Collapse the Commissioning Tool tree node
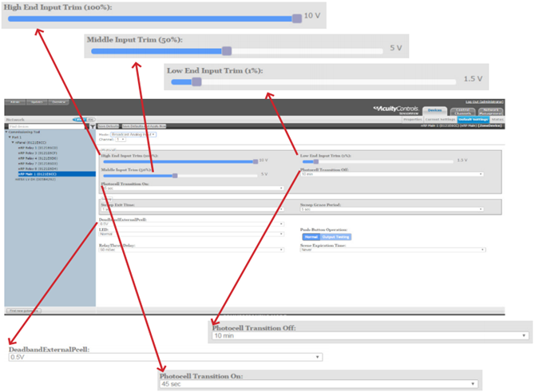Screen dimensions: 535x392 pyautogui.click(x=7, y=132)
